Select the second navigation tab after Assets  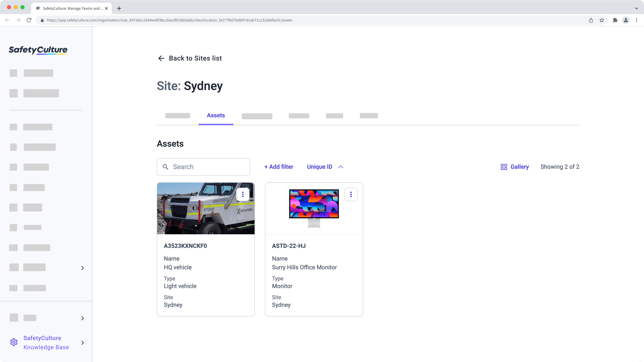(299, 116)
